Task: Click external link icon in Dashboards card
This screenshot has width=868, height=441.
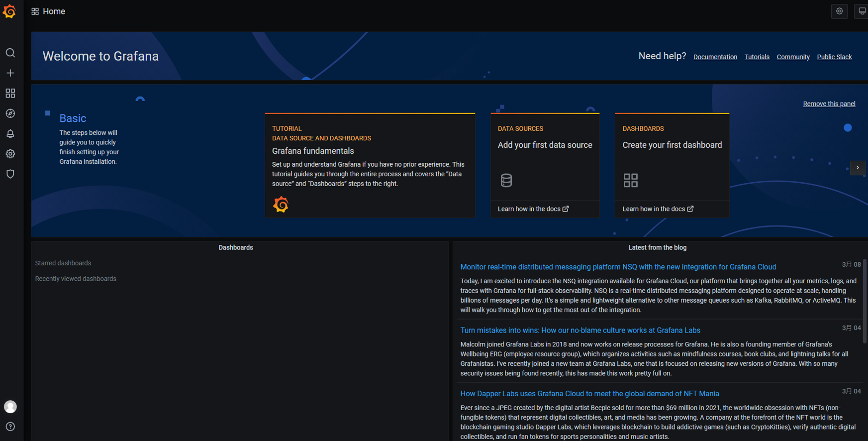Action: point(690,209)
